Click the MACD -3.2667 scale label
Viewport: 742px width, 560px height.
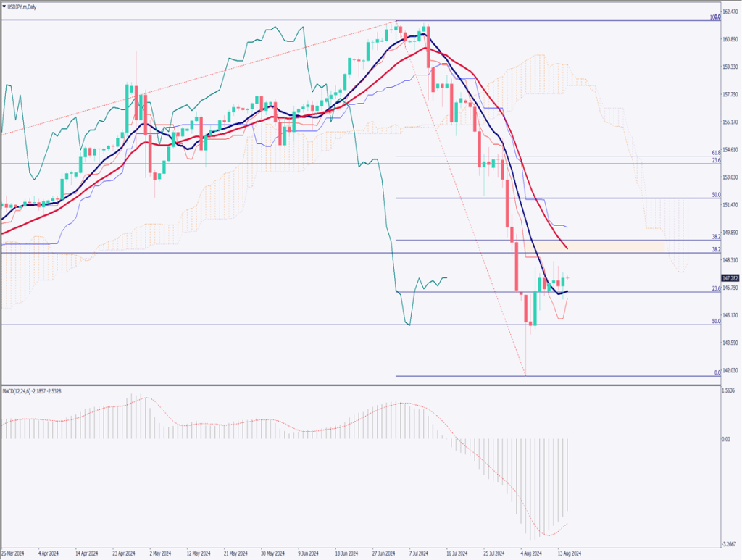(x=729, y=544)
